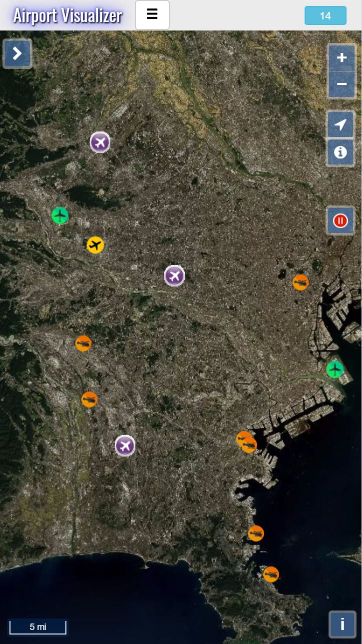Viewport: 362px width, 644px height.
Task: Click the airport count badge showing 14
Action: point(326,15)
